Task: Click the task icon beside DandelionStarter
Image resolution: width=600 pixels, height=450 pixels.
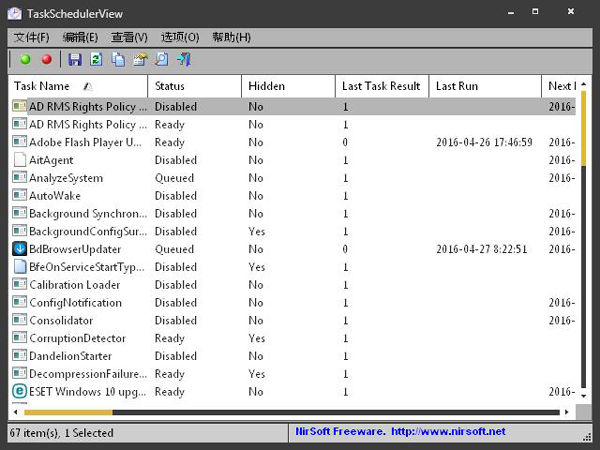Action: tap(20, 355)
